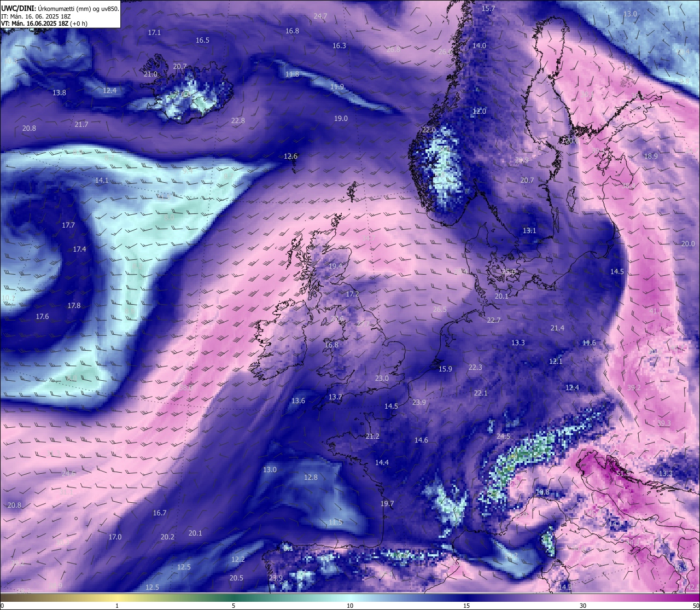
Task: Click the 17.8 value in the Atlantic low
Action: click(x=74, y=305)
